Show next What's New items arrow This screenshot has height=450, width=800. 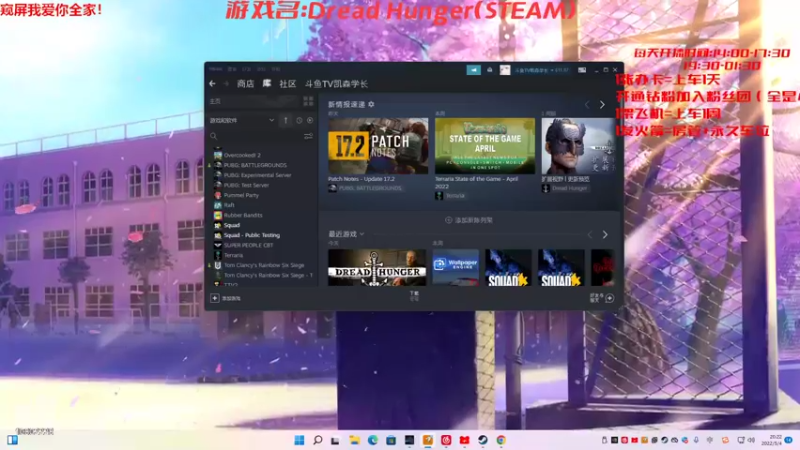pos(603,105)
